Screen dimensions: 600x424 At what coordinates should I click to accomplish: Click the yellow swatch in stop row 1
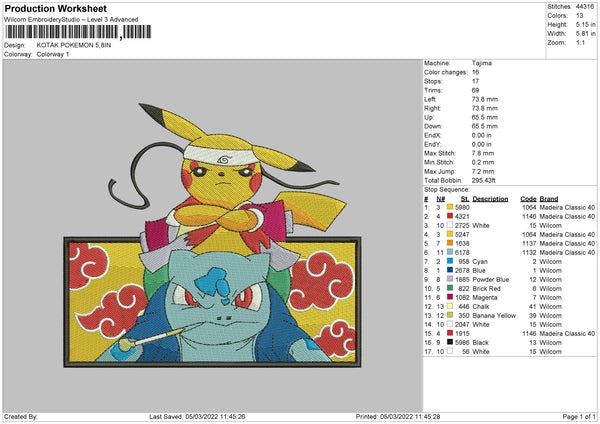pos(450,207)
